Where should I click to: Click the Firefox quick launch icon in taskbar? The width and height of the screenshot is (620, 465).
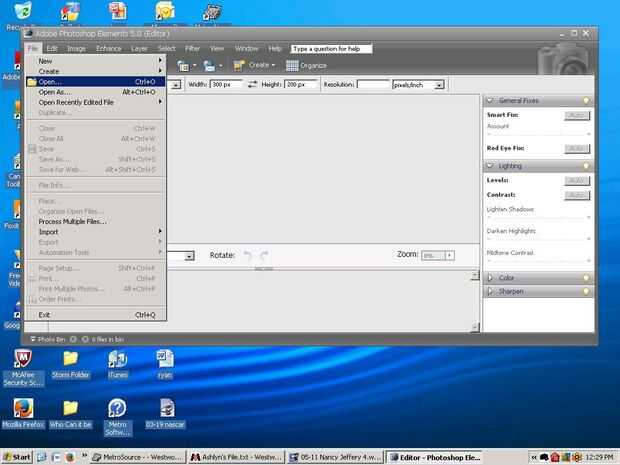coord(70,457)
